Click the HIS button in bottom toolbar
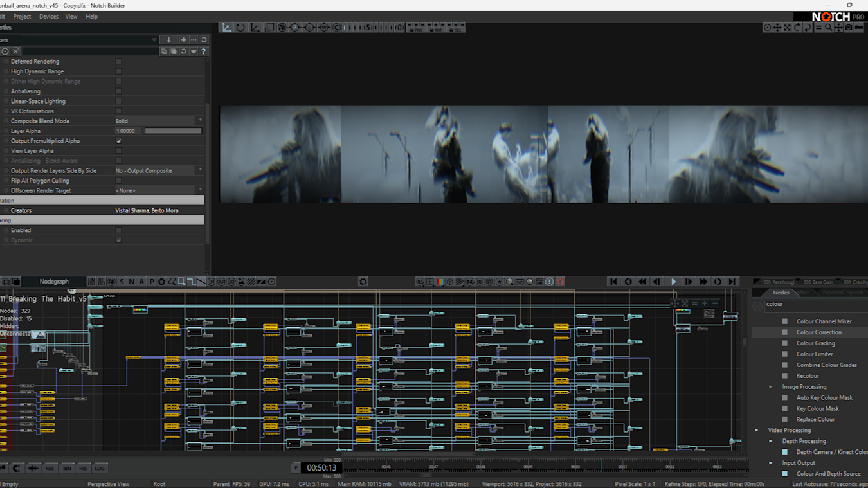 83,468
